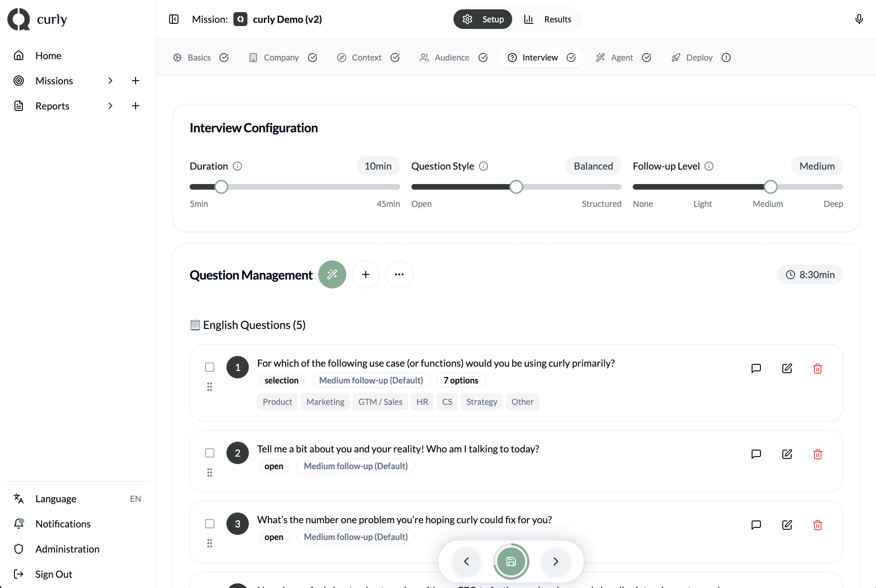The height and width of the screenshot is (588, 876).
Task: Edit question 1 with pencil icon
Action: (x=787, y=369)
